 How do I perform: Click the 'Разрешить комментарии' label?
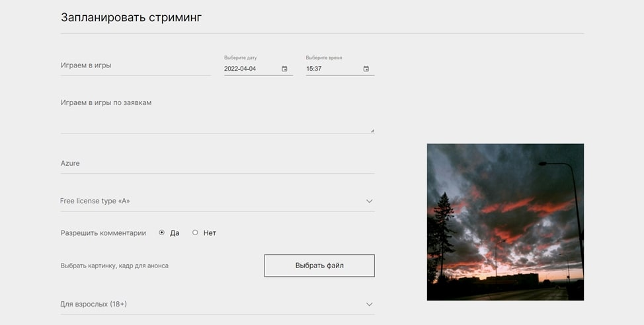tap(104, 233)
